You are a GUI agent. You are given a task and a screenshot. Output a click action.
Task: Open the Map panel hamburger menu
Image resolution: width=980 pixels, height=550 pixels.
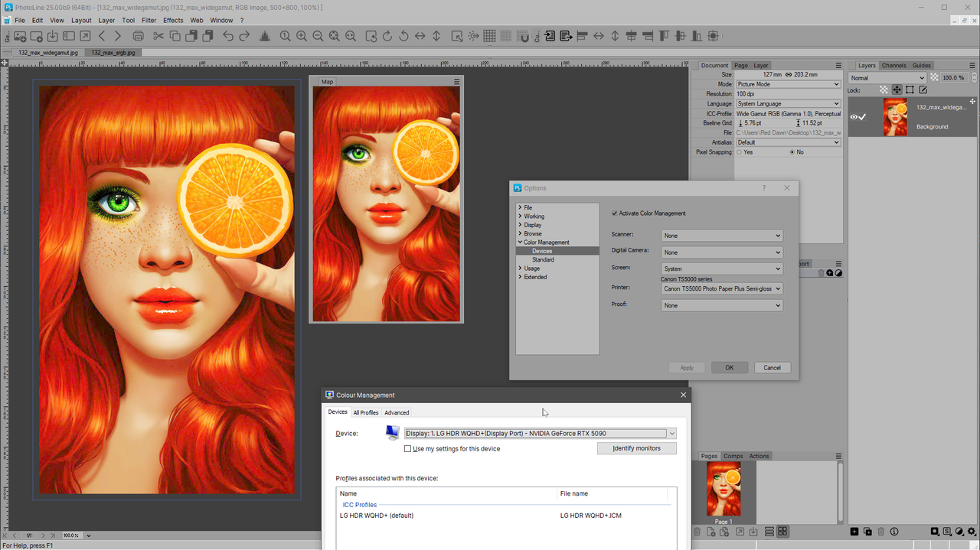(456, 81)
